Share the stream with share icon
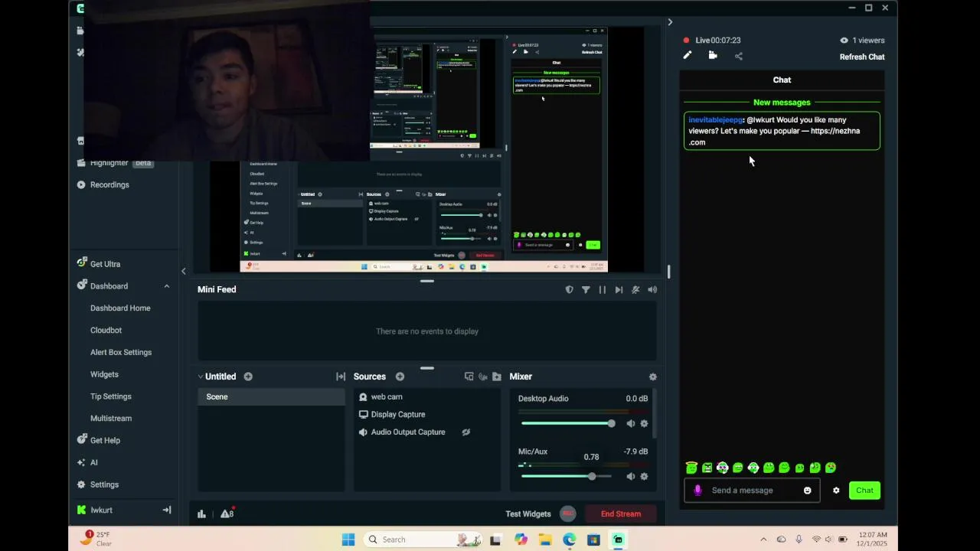This screenshot has height=551, width=980. 739,56
